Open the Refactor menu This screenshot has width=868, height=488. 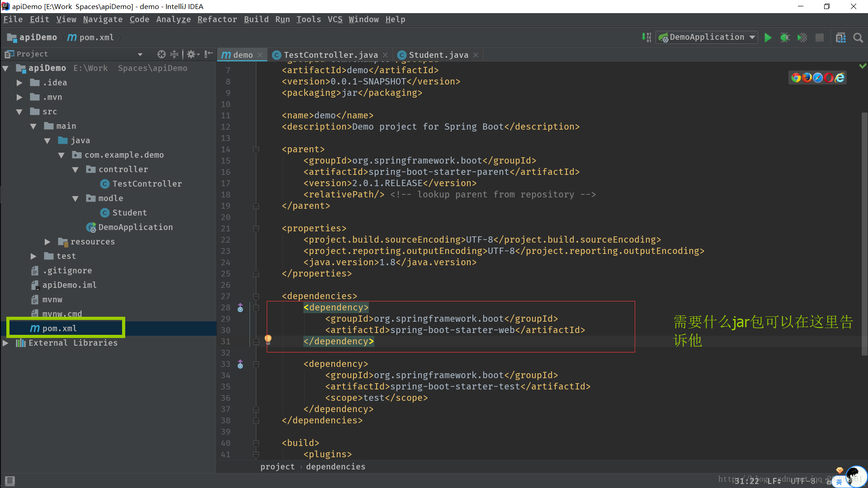(217, 19)
